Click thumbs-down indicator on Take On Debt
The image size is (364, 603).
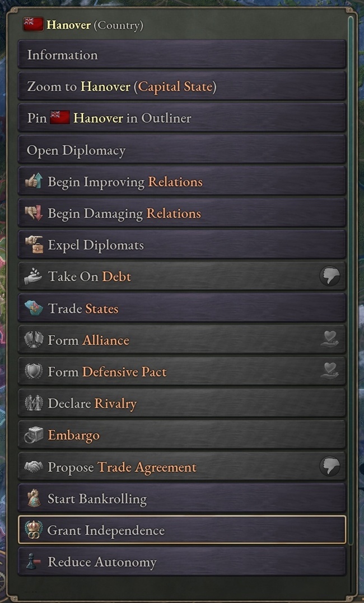pyautogui.click(x=330, y=276)
